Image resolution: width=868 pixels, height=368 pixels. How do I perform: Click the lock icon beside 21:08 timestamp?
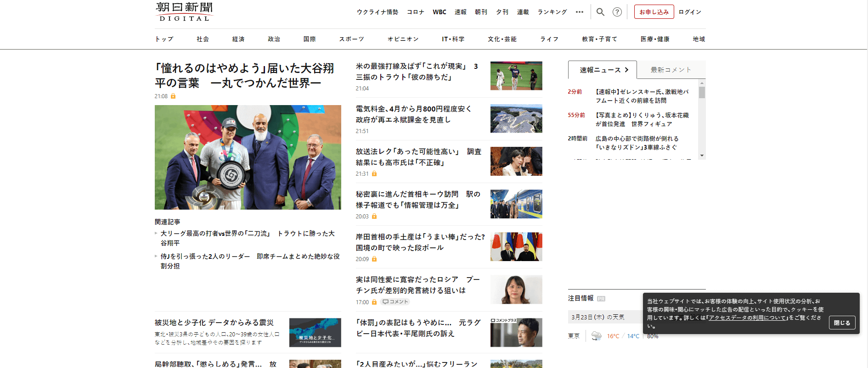tap(173, 96)
